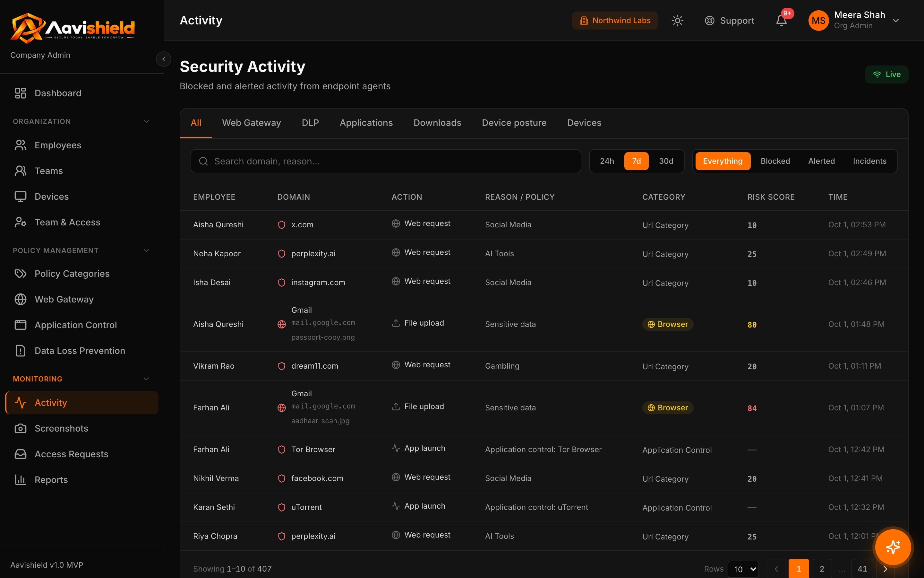Viewport: 924px width, 578px height.
Task: Click the search domain, reason field
Action: (386, 161)
